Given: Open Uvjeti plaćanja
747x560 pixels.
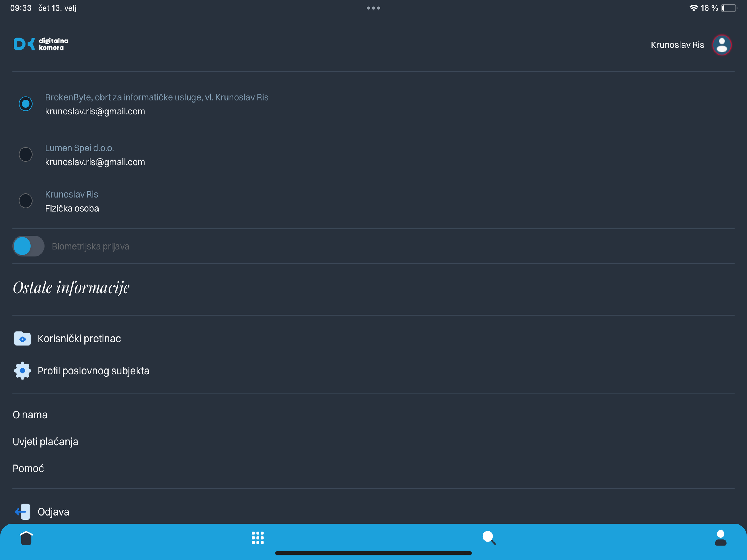Looking at the screenshot, I should click(45, 441).
